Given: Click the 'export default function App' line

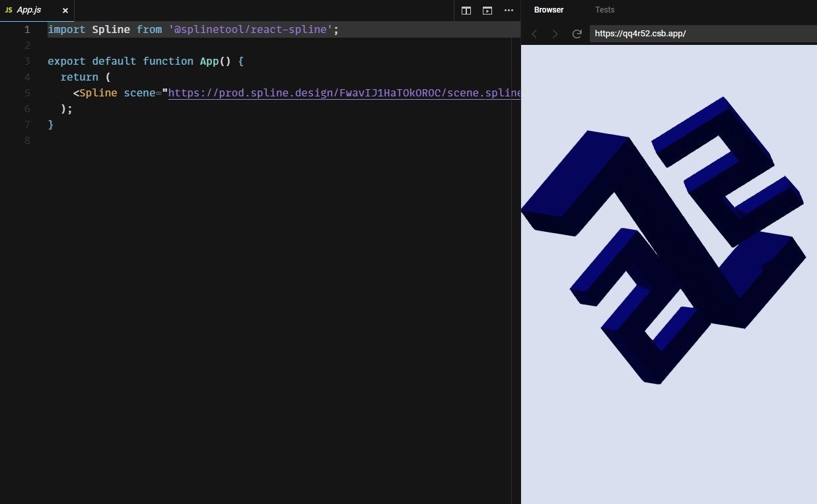Looking at the screenshot, I should click(x=146, y=61).
